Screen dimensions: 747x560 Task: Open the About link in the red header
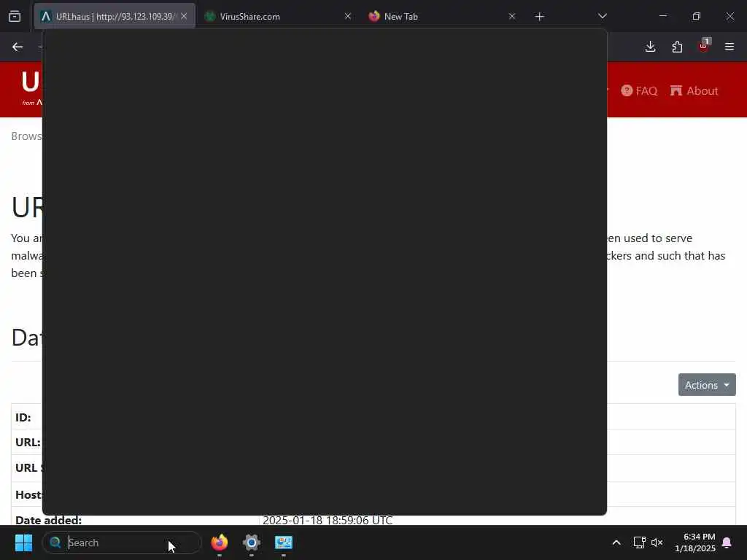pyautogui.click(x=694, y=90)
